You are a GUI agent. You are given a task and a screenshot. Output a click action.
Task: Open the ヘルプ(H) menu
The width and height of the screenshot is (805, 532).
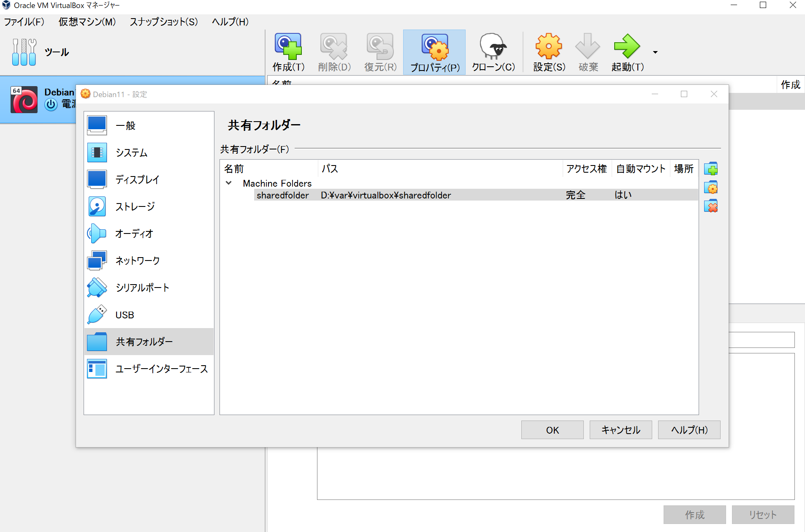pos(230,22)
